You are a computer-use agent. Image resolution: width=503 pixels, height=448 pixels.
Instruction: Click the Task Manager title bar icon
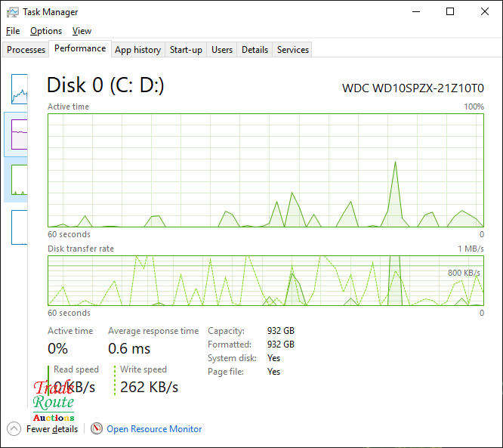12,12
